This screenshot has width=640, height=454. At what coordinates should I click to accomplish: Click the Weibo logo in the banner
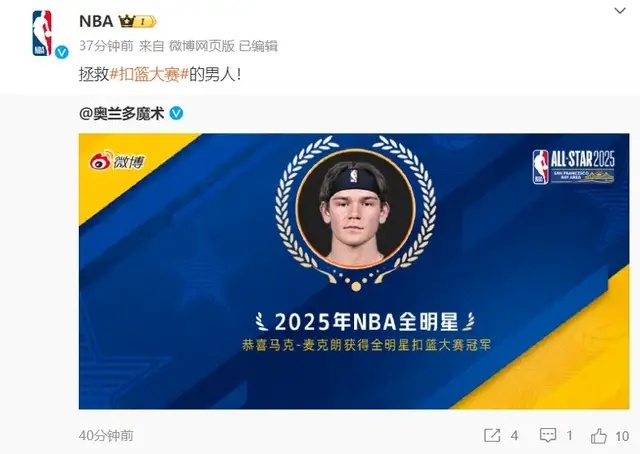coord(118,160)
